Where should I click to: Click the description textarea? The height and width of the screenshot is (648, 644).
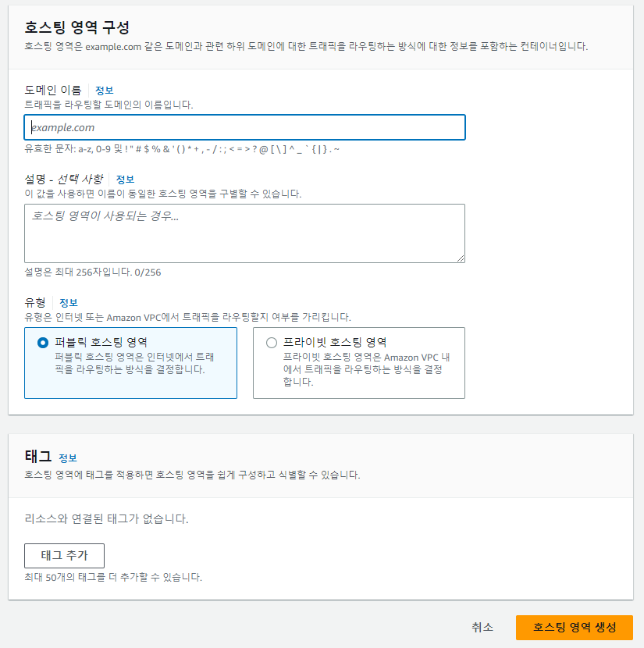click(x=244, y=233)
